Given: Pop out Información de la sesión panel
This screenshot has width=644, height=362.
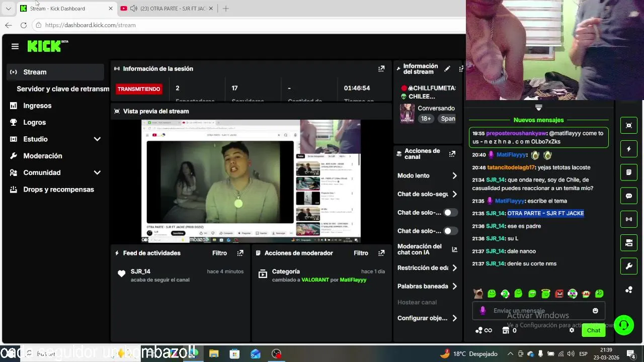Looking at the screenshot, I should [381, 69].
